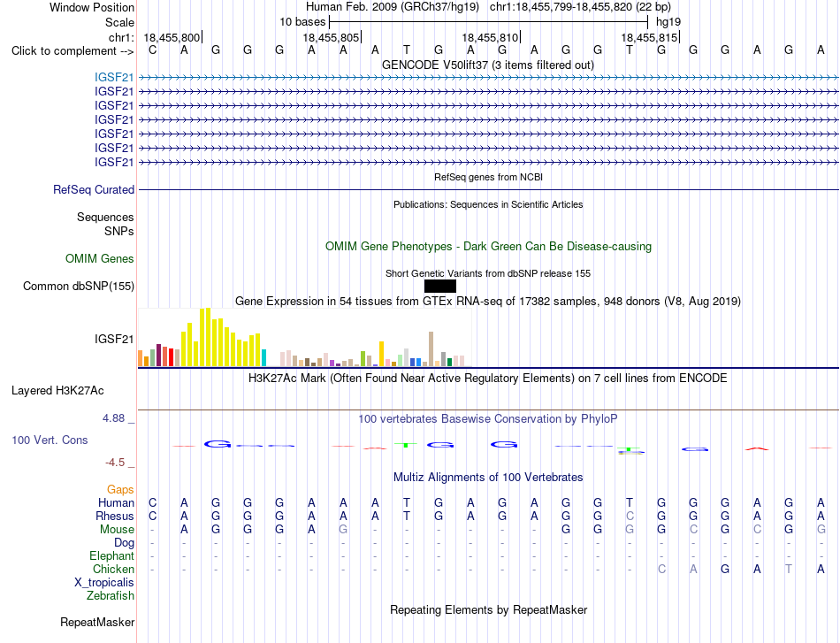Click the 100 Vert. Cons track label
840x643 pixels.
[50, 440]
